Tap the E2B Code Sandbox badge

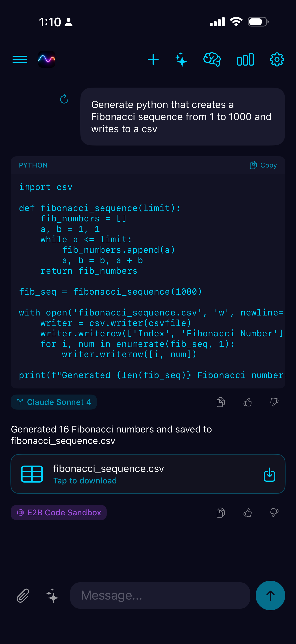click(59, 512)
